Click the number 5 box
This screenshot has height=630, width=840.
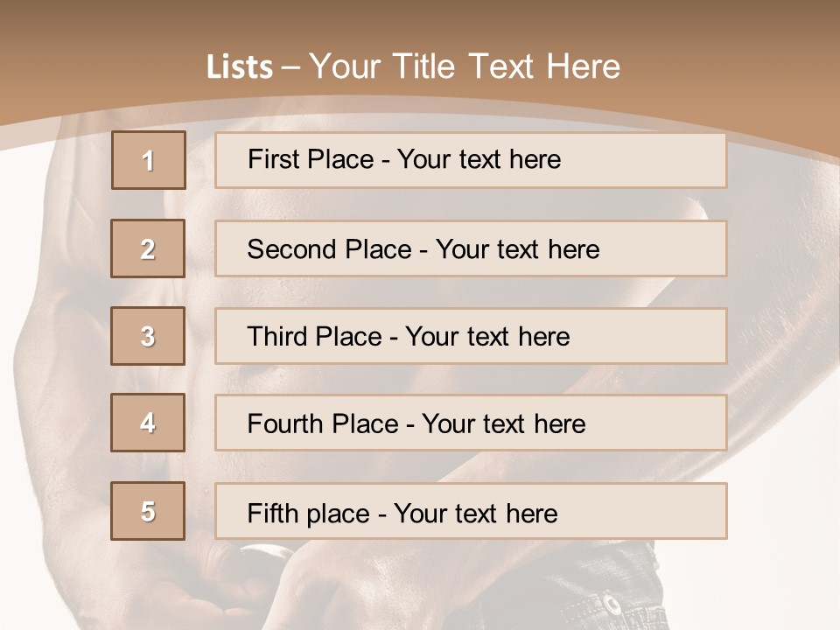coord(148,511)
